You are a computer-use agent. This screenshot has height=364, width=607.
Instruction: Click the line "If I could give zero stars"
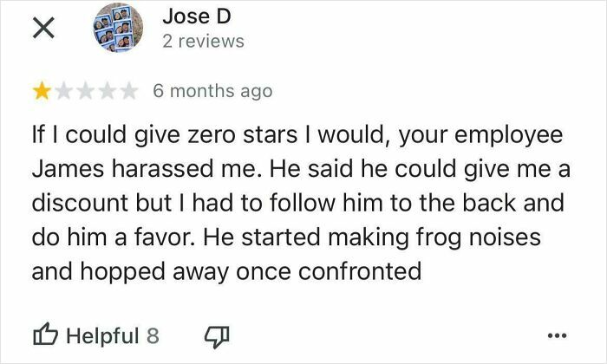[x=297, y=135]
